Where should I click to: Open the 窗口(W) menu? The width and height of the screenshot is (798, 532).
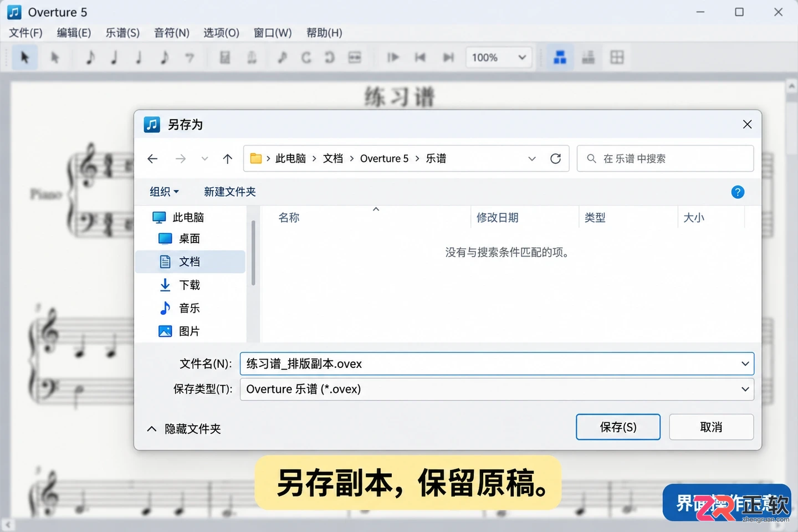[x=273, y=33]
